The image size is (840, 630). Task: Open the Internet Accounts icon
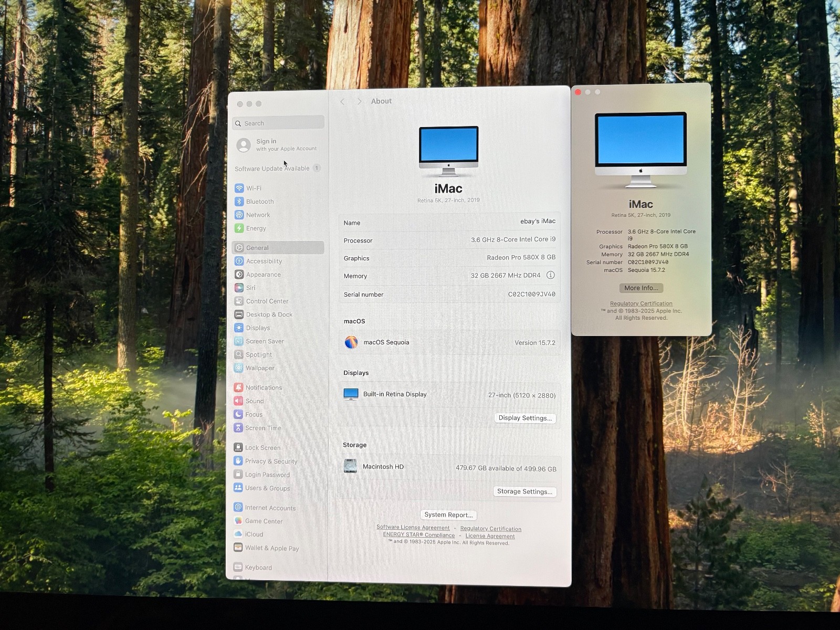coord(238,507)
